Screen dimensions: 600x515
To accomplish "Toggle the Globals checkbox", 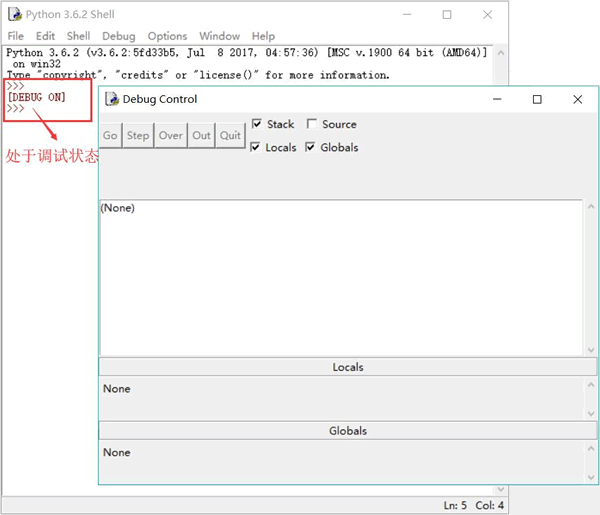I will [x=311, y=148].
